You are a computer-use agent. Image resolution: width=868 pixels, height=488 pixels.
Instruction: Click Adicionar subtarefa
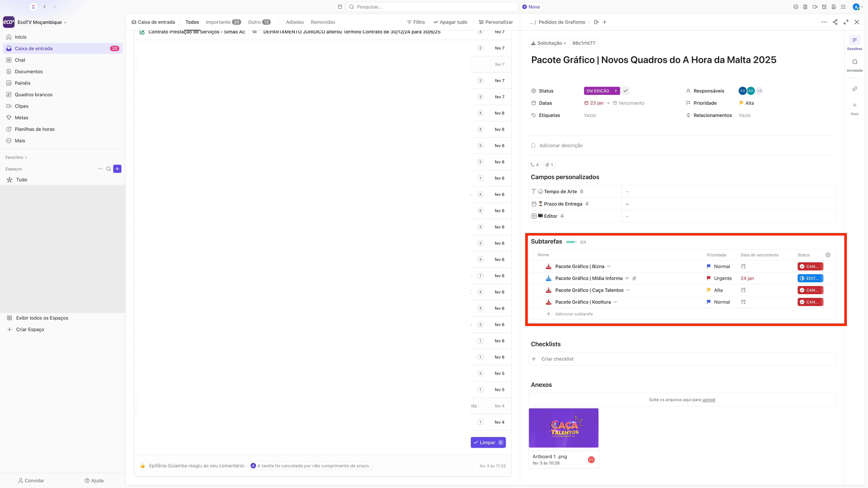click(574, 314)
